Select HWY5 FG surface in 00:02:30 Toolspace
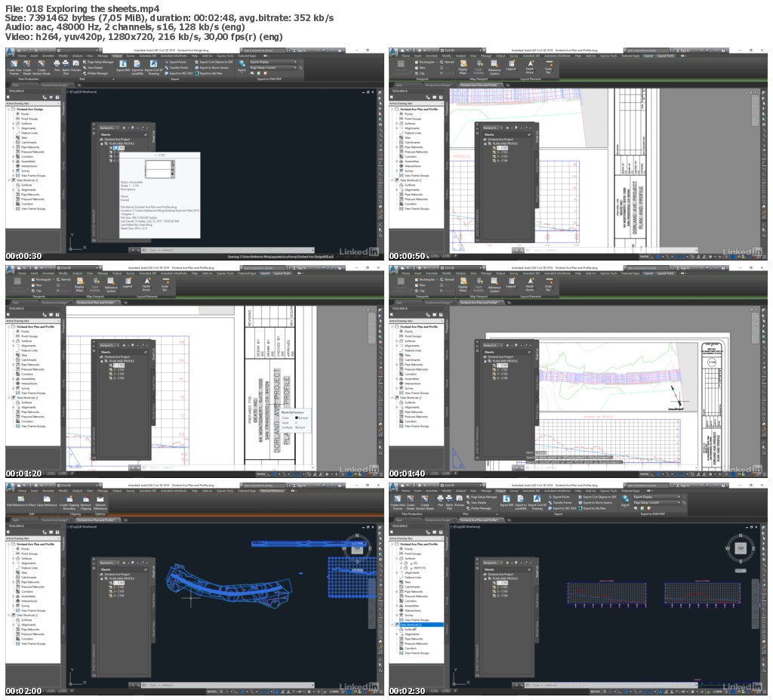The image size is (773, 700). 420,568
